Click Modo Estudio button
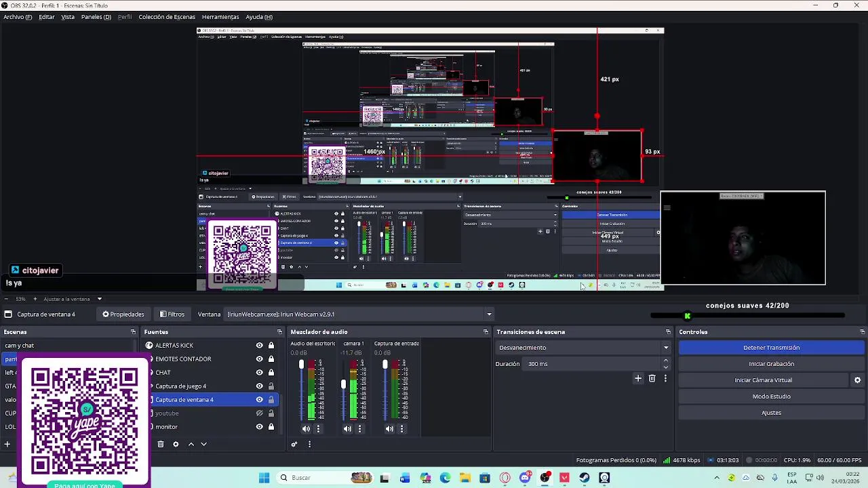Image resolution: width=868 pixels, height=488 pixels. pos(772,396)
